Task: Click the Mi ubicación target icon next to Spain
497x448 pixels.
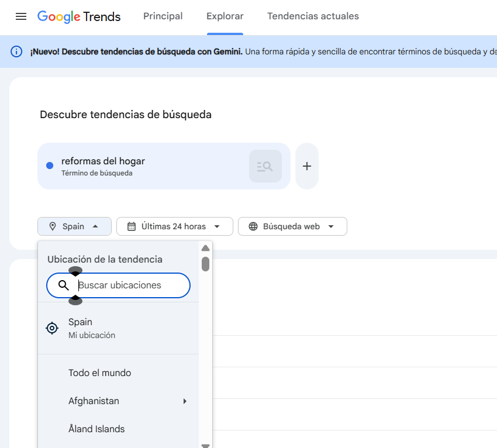Action: point(52,328)
